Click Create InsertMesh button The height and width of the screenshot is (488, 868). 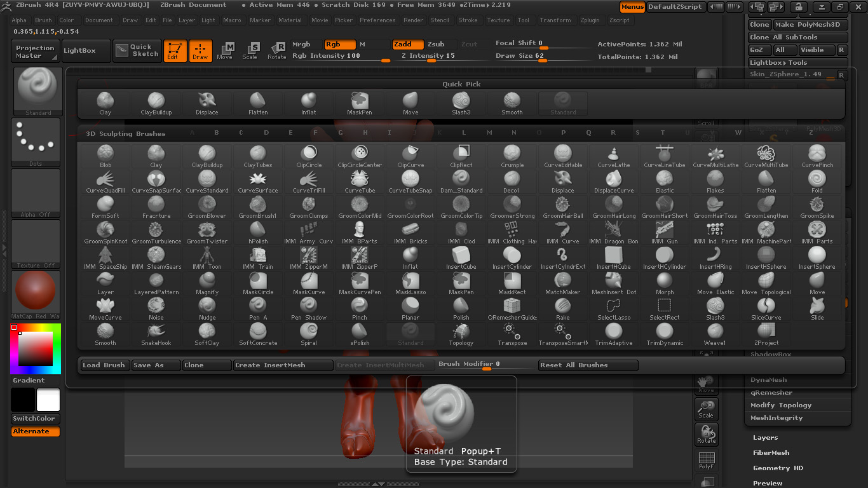(283, 365)
